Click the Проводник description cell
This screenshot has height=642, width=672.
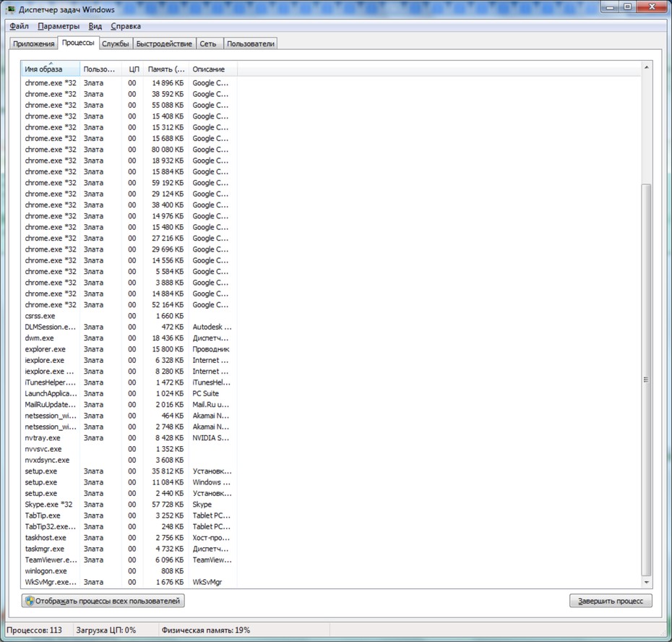point(211,349)
